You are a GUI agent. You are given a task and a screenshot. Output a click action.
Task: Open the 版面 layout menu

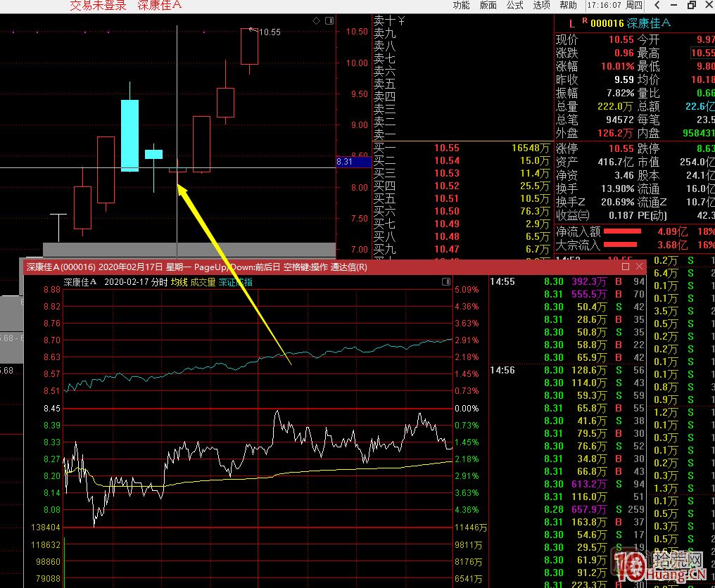[x=488, y=6]
